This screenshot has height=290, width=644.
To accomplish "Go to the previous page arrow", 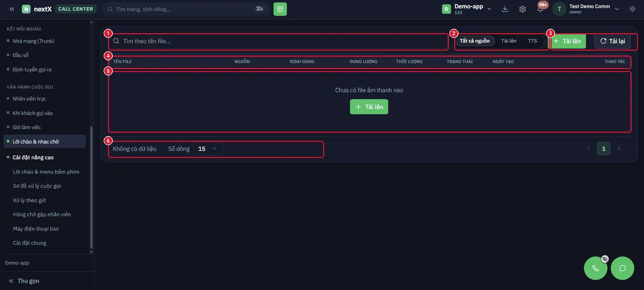I will click(x=589, y=149).
